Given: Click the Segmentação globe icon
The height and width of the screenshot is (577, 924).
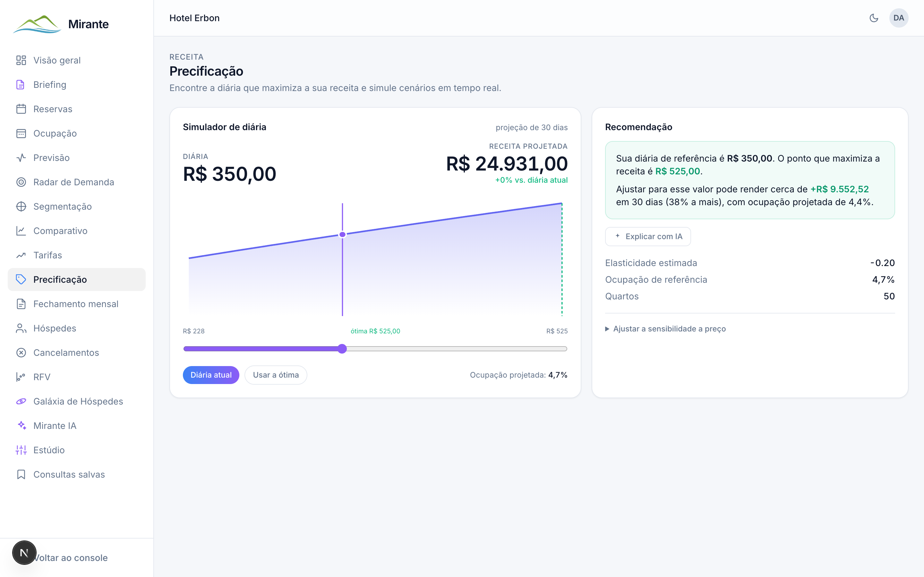Looking at the screenshot, I should 21,206.
